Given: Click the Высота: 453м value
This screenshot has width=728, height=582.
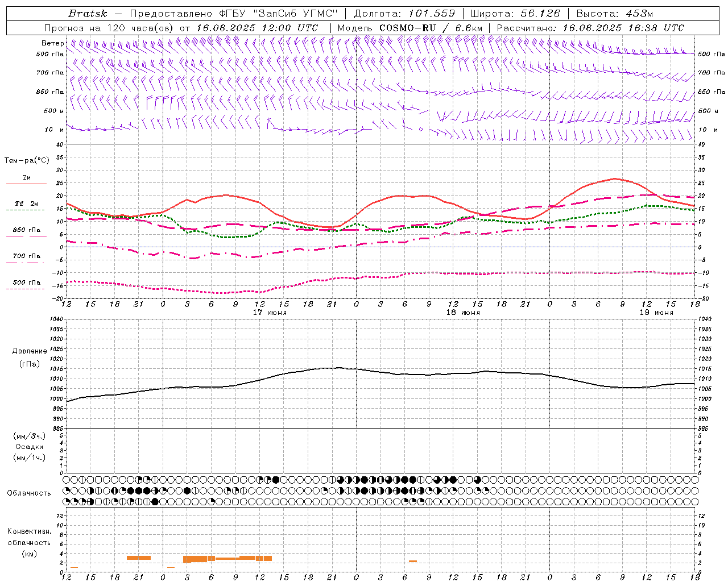Looking at the screenshot, I should pos(614,14).
